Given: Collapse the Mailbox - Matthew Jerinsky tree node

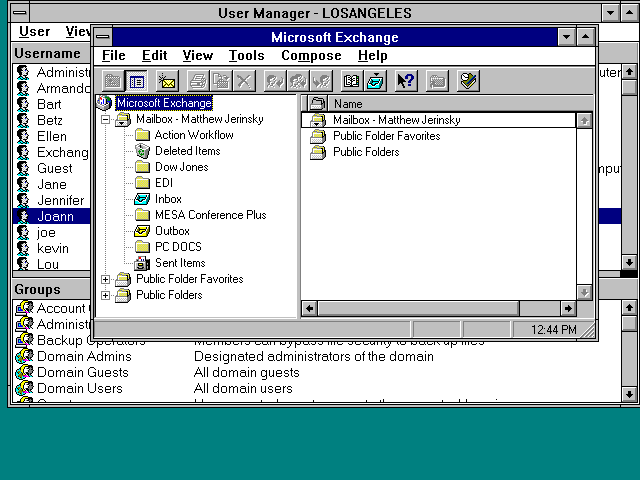Looking at the screenshot, I should point(105,120).
